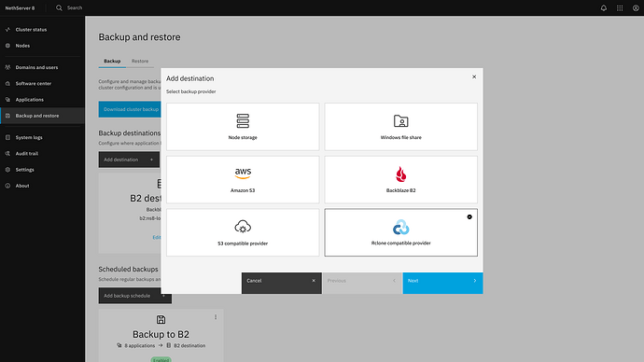Open Domains and users page
This screenshot has height=362, width=644.
(42, 67)
